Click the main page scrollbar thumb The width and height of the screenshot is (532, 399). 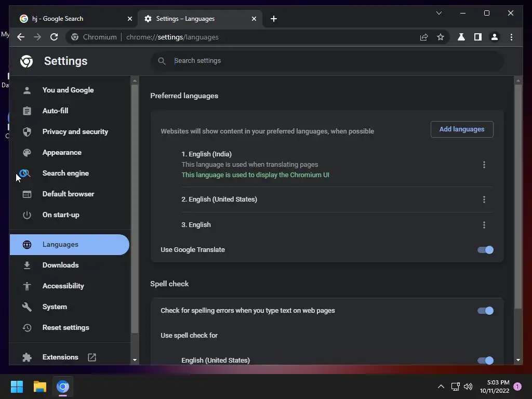click(518, 196)
